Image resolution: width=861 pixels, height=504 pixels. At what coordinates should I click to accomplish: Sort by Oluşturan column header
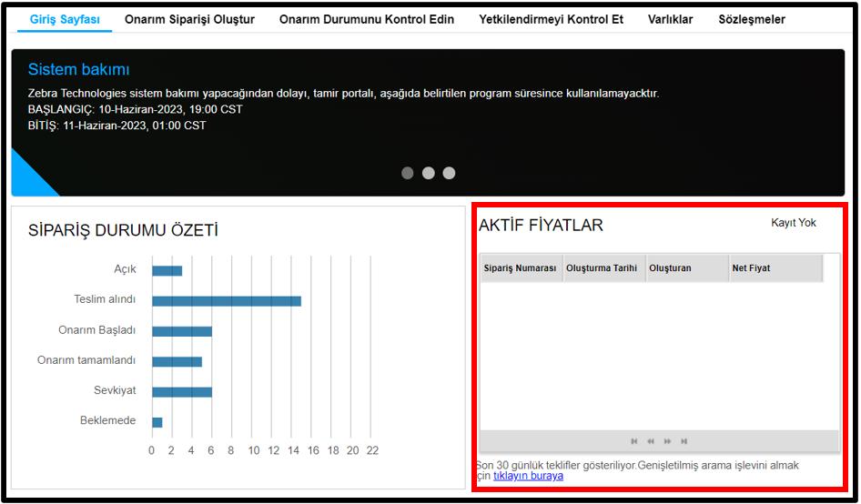(x=687, y=268)
